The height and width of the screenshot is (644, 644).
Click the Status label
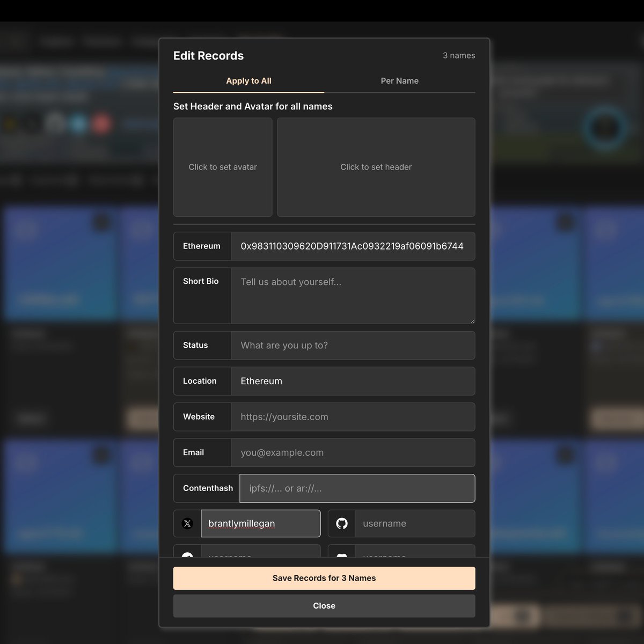pos(195,346)
